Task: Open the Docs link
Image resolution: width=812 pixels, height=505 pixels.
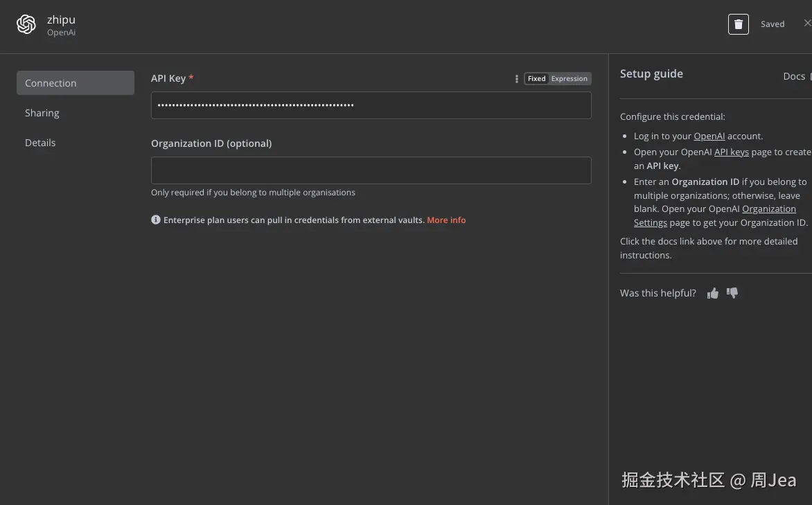Action: coord(794,76)
